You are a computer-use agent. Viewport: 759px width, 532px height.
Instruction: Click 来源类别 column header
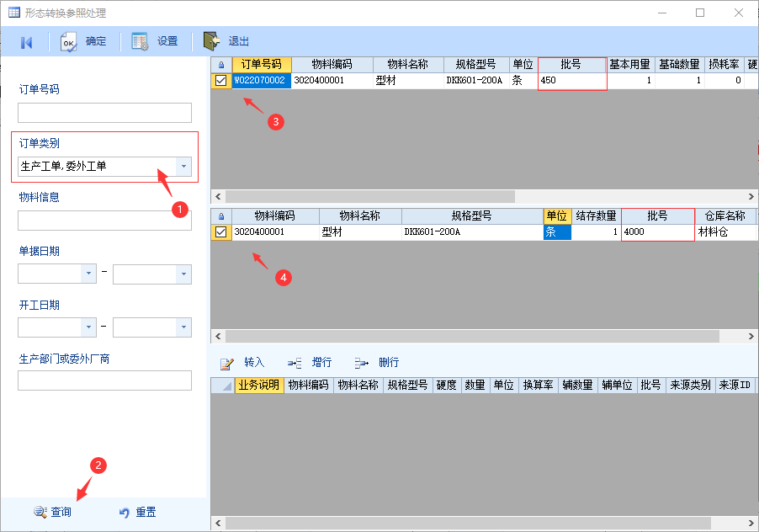(690, 386)
